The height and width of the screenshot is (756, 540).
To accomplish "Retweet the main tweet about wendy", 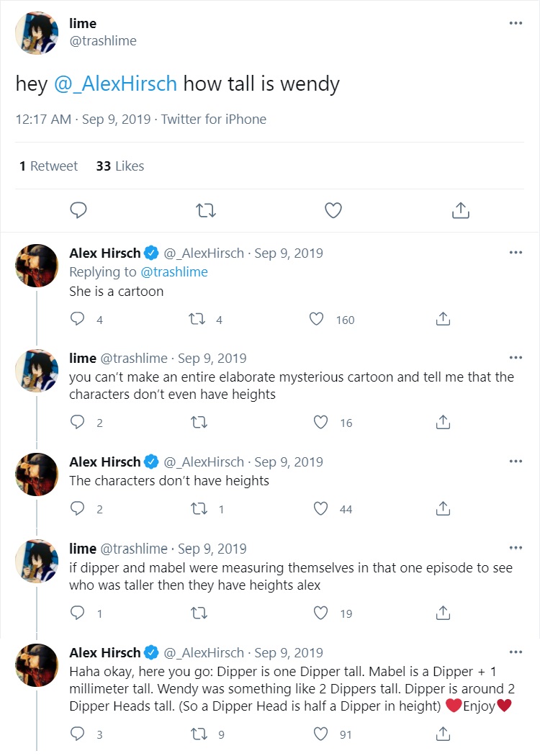I will point(206,210).
